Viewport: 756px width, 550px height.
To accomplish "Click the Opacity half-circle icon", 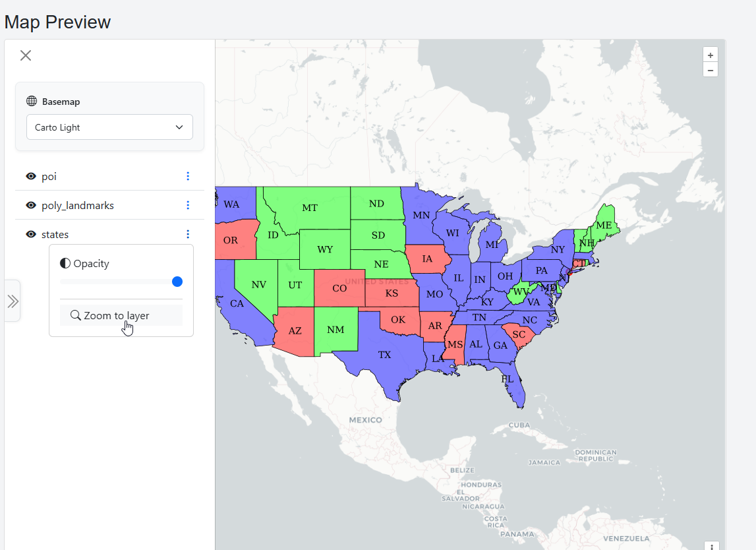I will (65, 264).
